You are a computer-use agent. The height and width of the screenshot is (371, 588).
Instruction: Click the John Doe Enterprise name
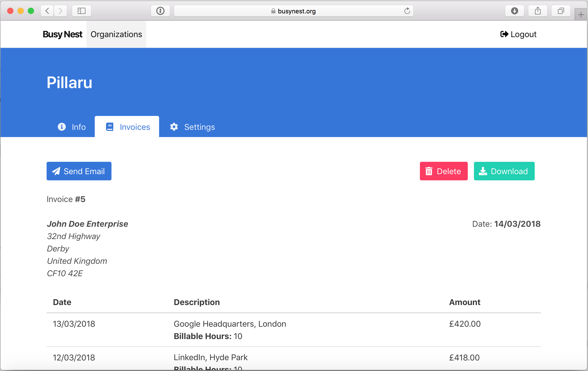pyautogui.click(x=88, y=224)
